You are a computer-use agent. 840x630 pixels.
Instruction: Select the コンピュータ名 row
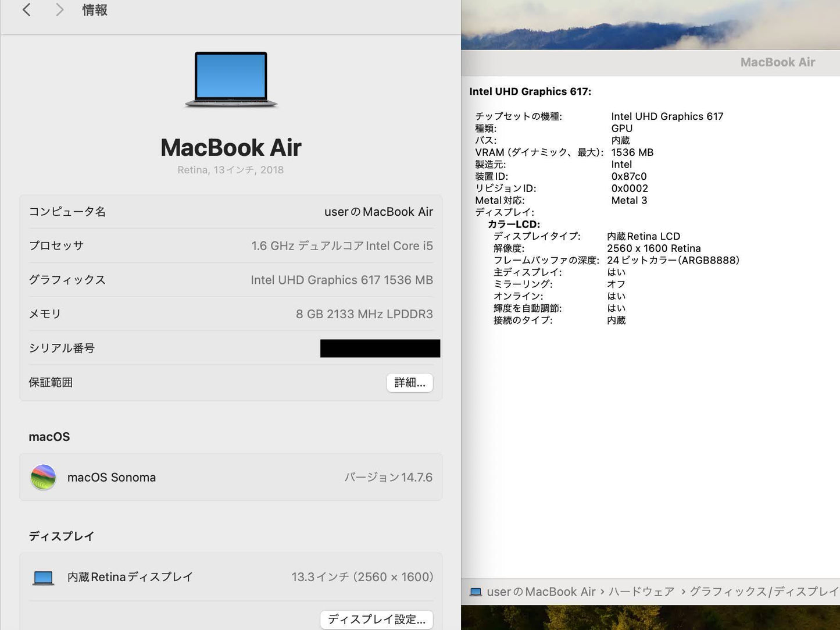click(231, 211)
